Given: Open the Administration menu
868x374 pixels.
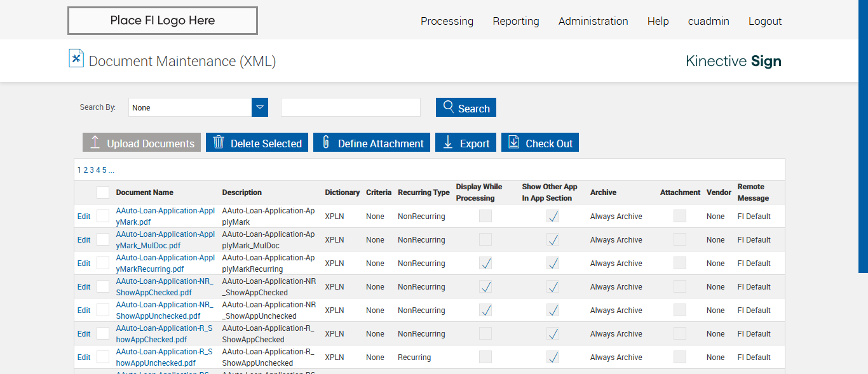Looking at the screenshot, I should coord(593,21).
